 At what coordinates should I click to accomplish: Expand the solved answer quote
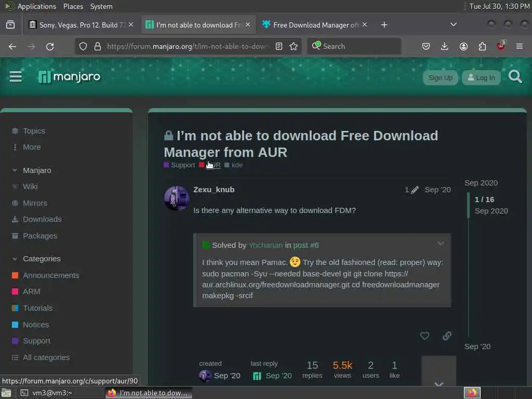441,244
